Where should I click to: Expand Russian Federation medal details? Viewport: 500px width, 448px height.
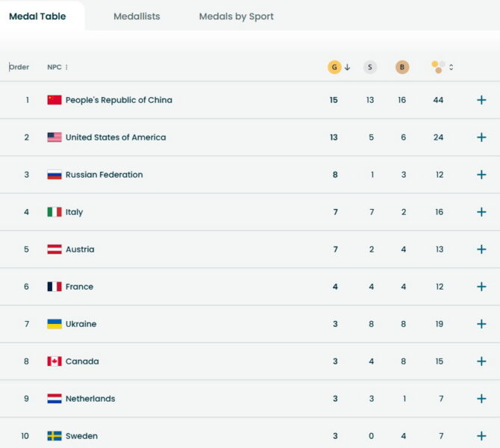click(x=481, y=175)
